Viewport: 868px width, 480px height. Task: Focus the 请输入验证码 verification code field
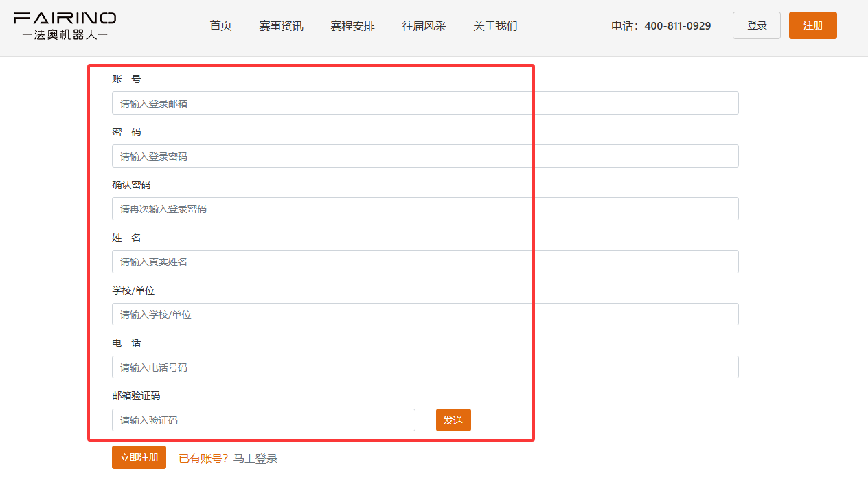[x=263, y=420]
